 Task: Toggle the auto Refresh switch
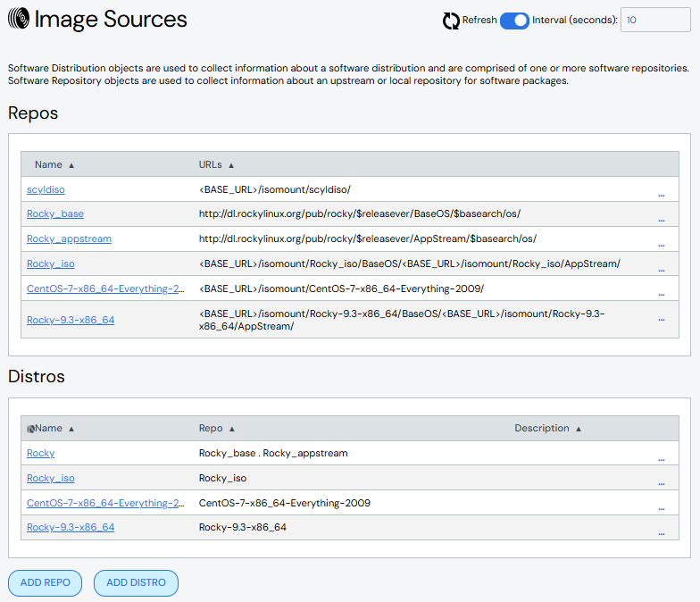[x=514, y=21]
